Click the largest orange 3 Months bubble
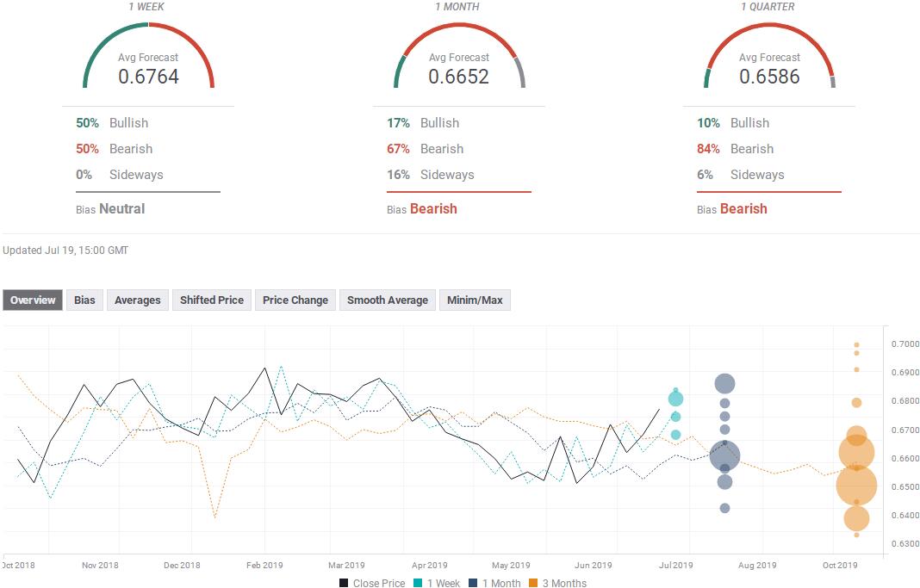 [856, 486]
